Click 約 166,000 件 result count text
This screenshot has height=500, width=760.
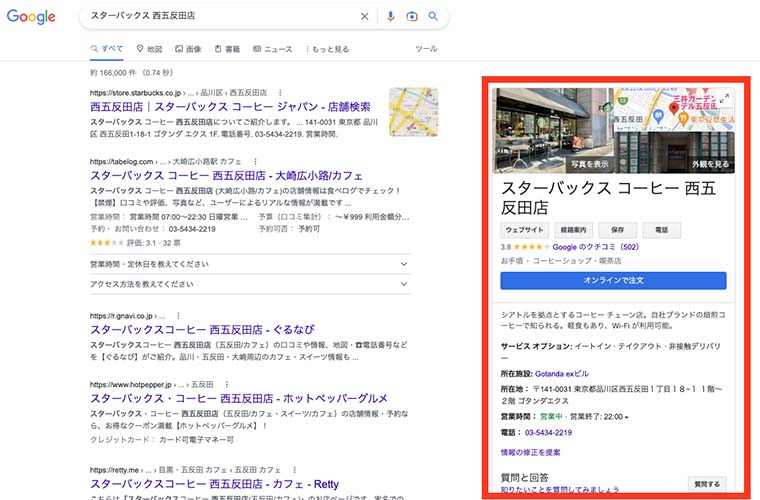(x=113, y=73)
